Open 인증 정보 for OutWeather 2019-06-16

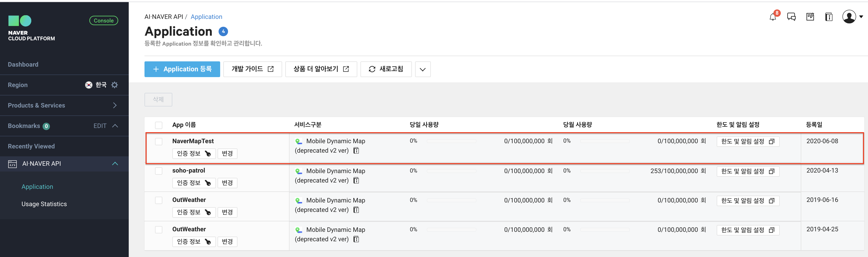point(194,213)
